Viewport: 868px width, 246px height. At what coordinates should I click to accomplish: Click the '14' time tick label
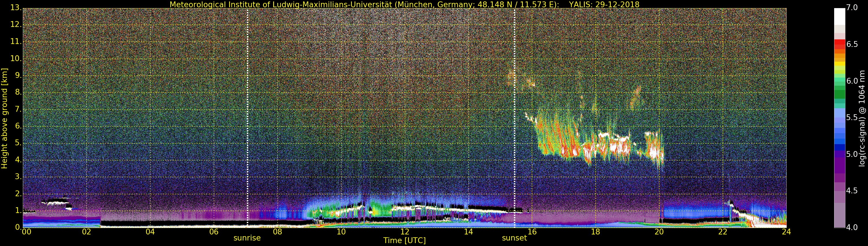click(x=468, y=232)
